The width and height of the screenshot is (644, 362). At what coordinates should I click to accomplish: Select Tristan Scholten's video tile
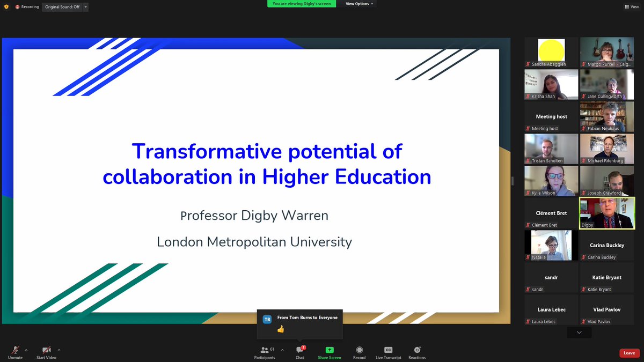551,149
